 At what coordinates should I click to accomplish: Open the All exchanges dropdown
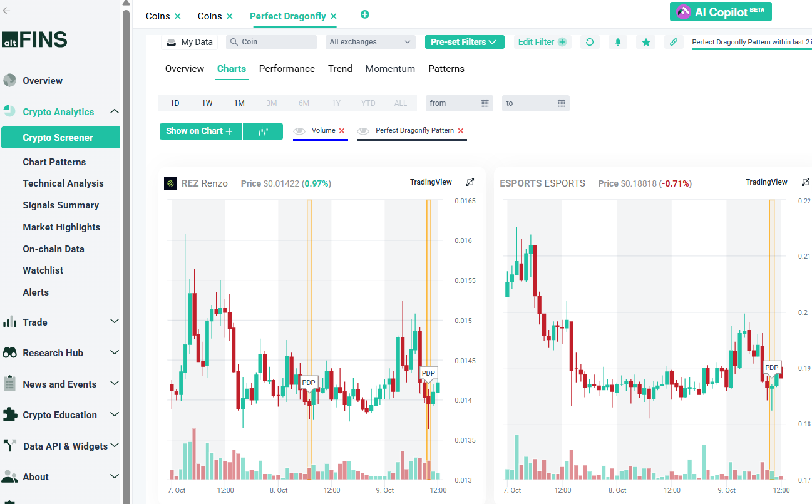click(371, 42)
